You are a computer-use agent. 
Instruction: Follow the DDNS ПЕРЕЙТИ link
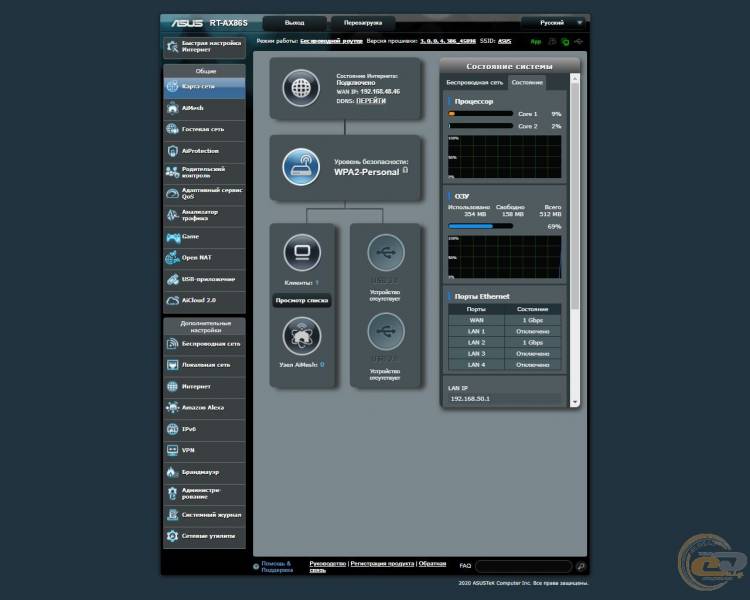pyautogui.click(x=371, y=101)
